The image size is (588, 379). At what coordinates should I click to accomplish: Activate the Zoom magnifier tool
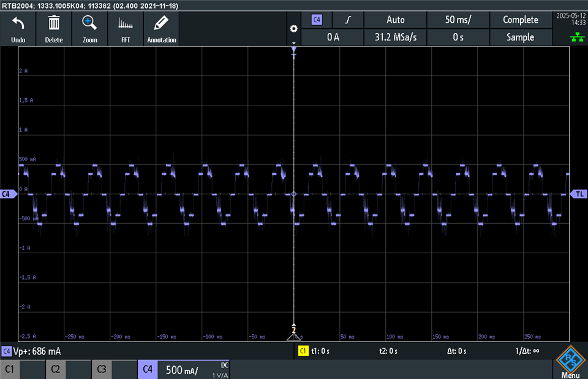(89, 23)
